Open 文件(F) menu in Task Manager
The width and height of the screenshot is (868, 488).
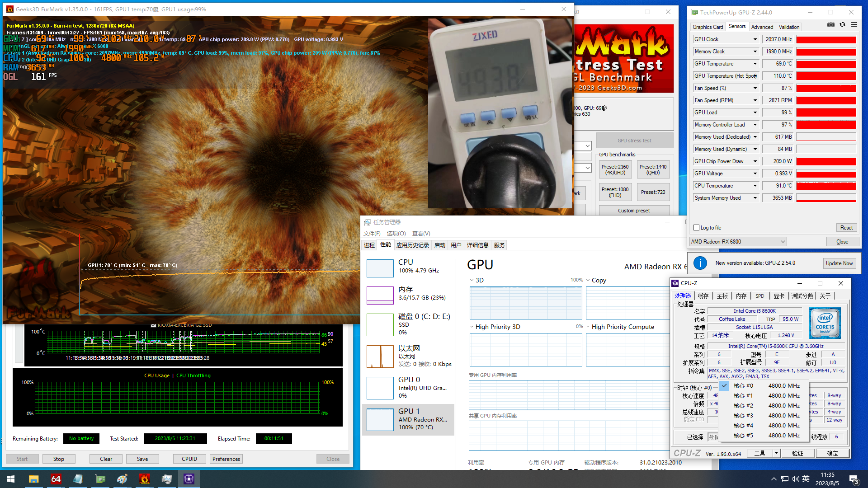372,234
